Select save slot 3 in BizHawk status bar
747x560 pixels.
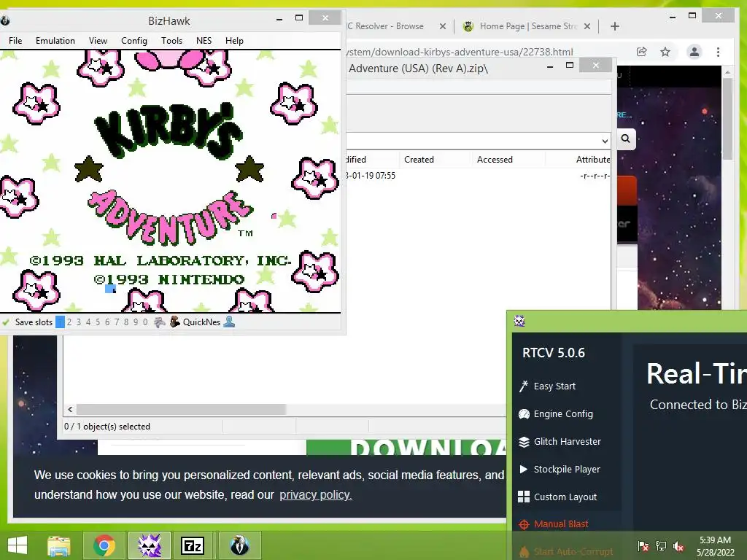coord(79,322)
